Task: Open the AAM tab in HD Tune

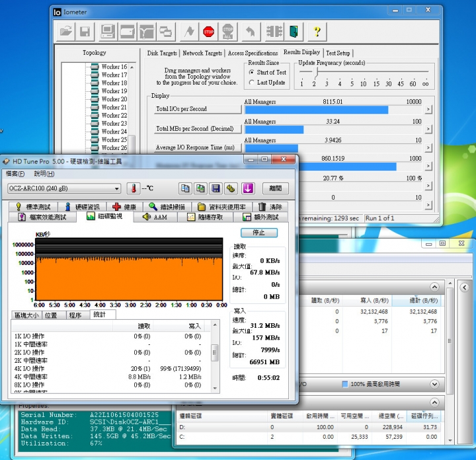Action: (155, 217)
